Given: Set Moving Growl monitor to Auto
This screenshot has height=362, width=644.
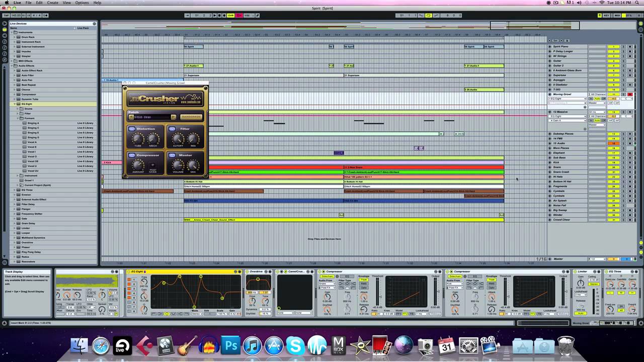Looking at the screenshot, I should (597, 99).
